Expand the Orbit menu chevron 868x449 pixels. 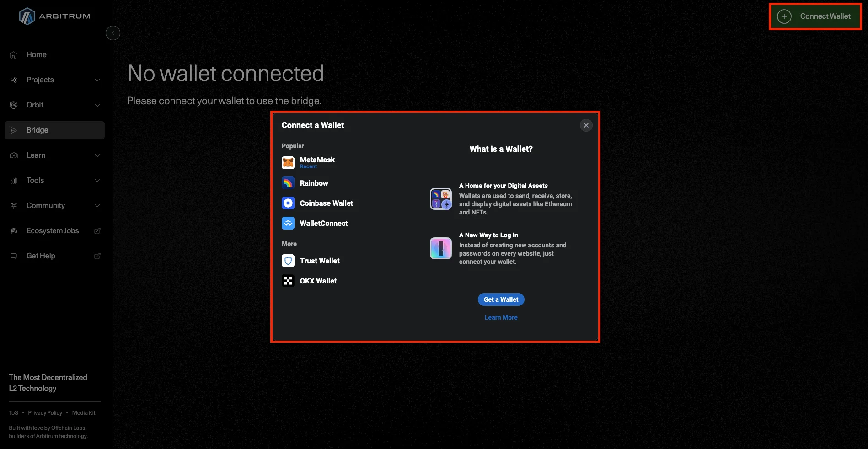(97, 105)
